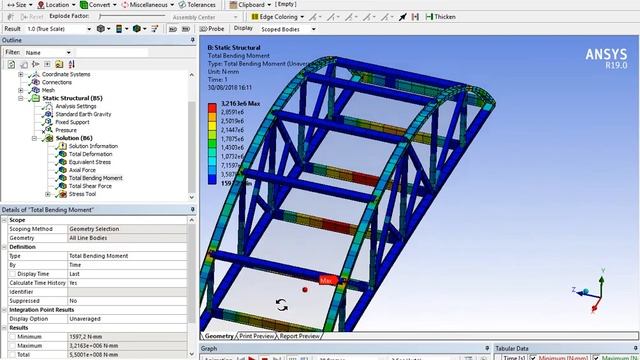Click the Scoping Method value field
The image size is (640, 360).
127,229
